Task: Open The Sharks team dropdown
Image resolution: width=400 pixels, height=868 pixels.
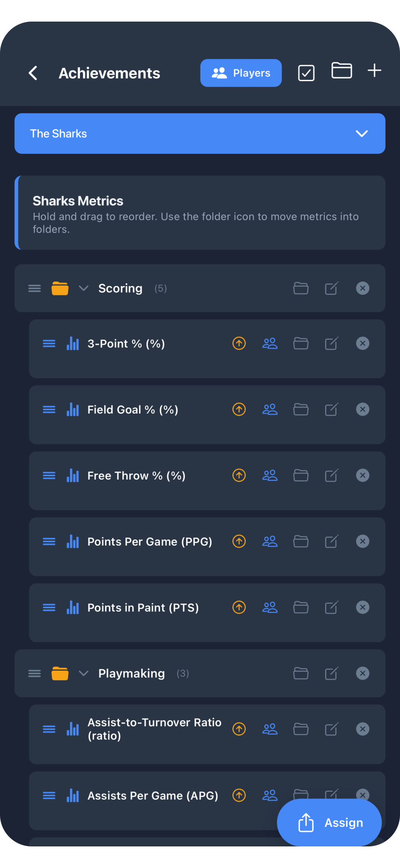Action: [361, 133]
